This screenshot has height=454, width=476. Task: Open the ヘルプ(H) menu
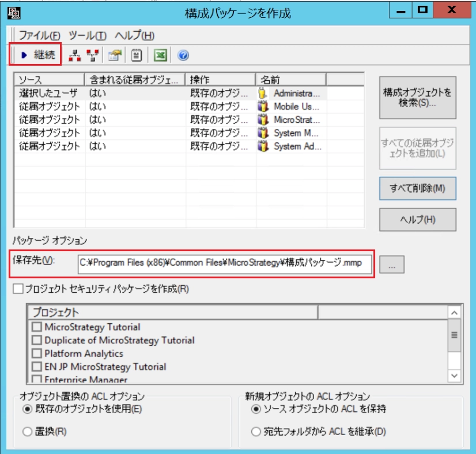(x=134, y=36)
